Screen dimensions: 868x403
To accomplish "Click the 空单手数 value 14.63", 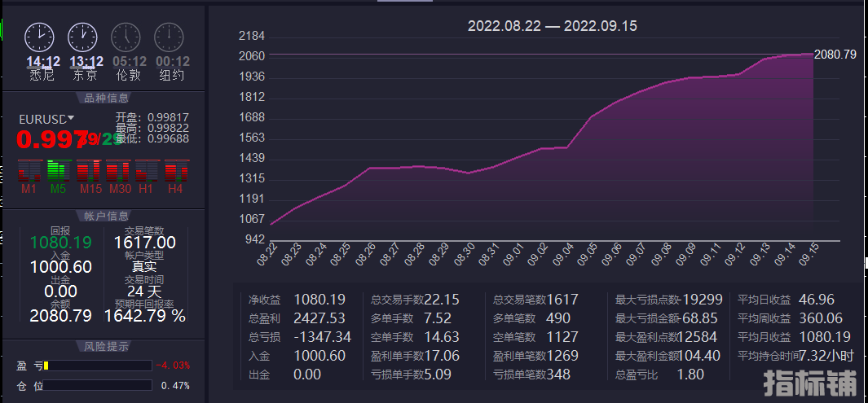I will [x=442, y=337].
